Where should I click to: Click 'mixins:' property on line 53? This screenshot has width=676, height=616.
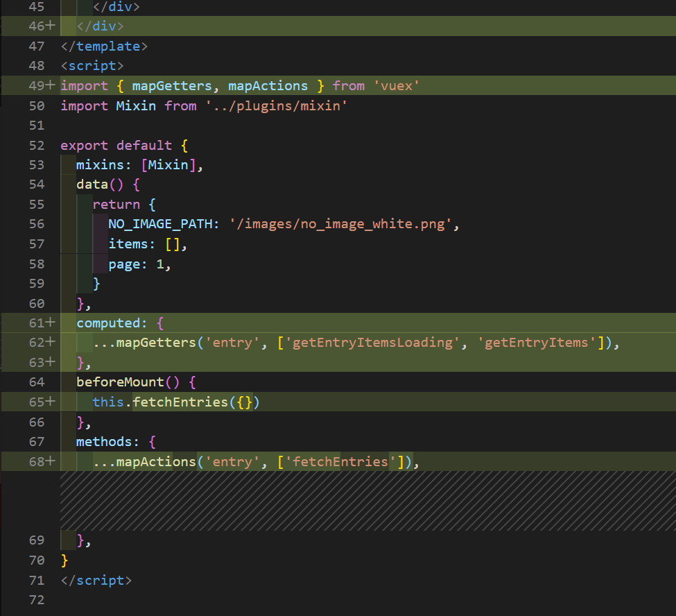[x=104, y=165]
